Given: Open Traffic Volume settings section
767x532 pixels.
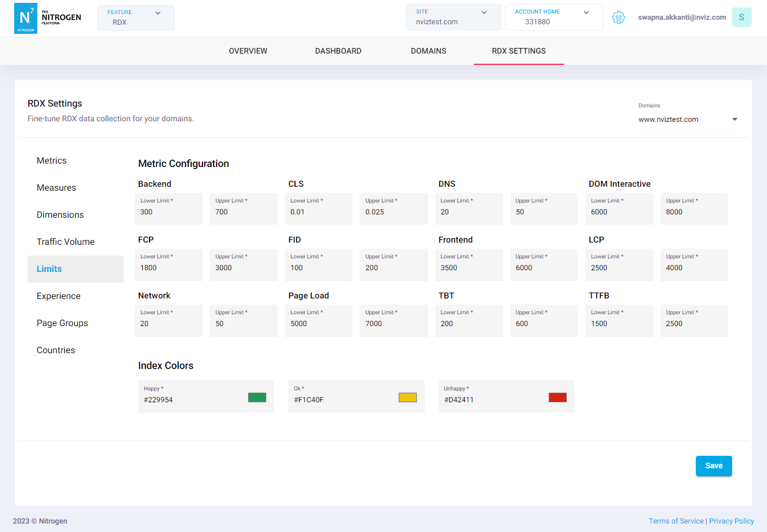Looking at the screenshot, I should [65, 242].
